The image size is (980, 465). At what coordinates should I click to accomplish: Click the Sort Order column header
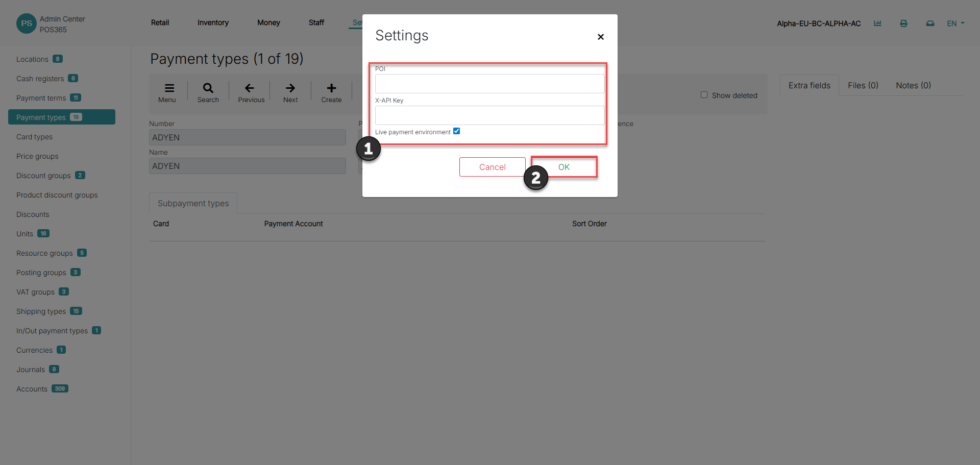pos(590,224)
